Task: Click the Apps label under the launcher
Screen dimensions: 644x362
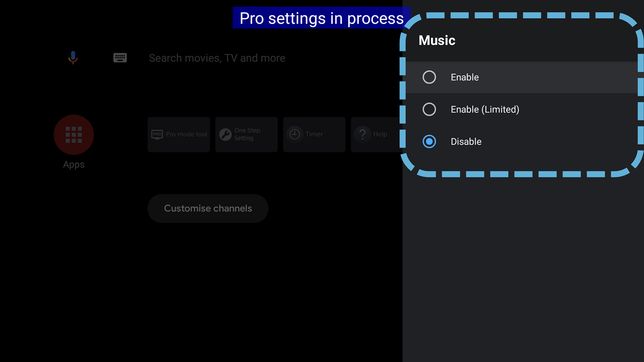Action: [74, 165]
